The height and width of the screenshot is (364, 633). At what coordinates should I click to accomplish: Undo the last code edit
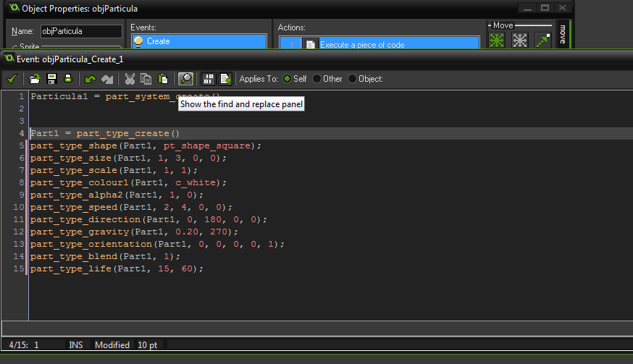tap(91, 79)
